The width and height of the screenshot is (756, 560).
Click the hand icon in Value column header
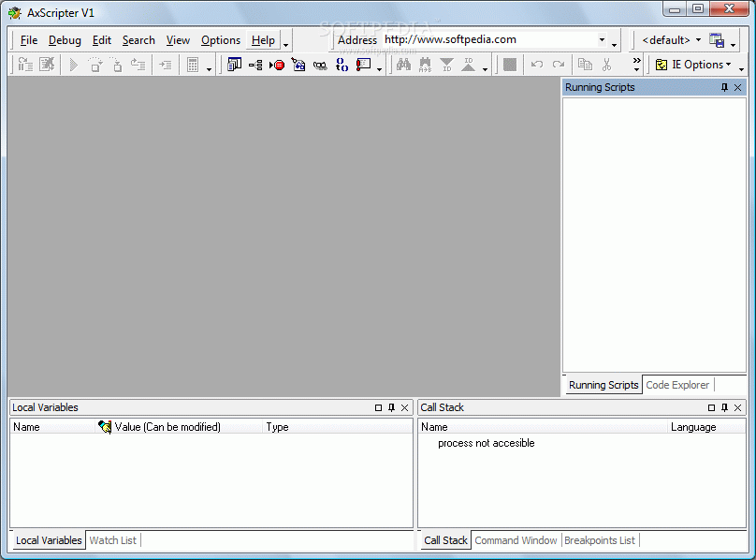click(104, 427)
